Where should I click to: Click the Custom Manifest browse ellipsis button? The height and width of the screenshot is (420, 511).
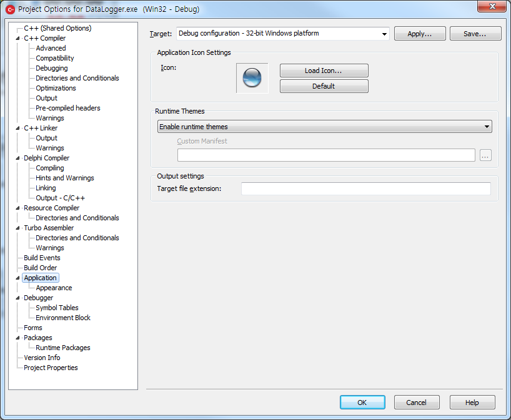tap(485, 155)
